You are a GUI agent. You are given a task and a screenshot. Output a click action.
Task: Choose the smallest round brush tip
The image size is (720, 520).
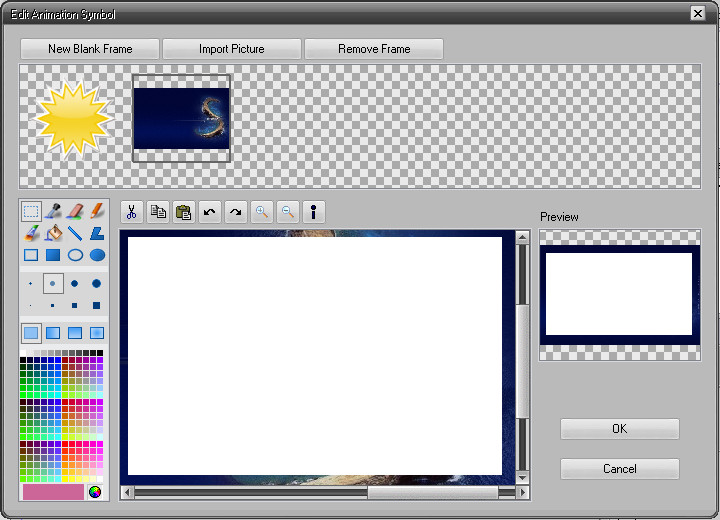tap(31, 283)
